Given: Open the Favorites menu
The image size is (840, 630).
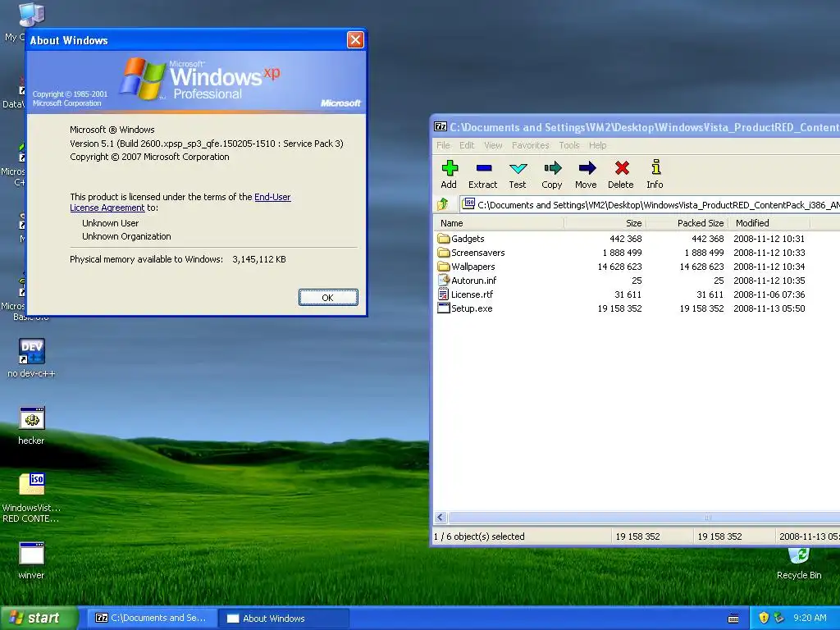Looking at the screenshot, I should tap(531, 145).
